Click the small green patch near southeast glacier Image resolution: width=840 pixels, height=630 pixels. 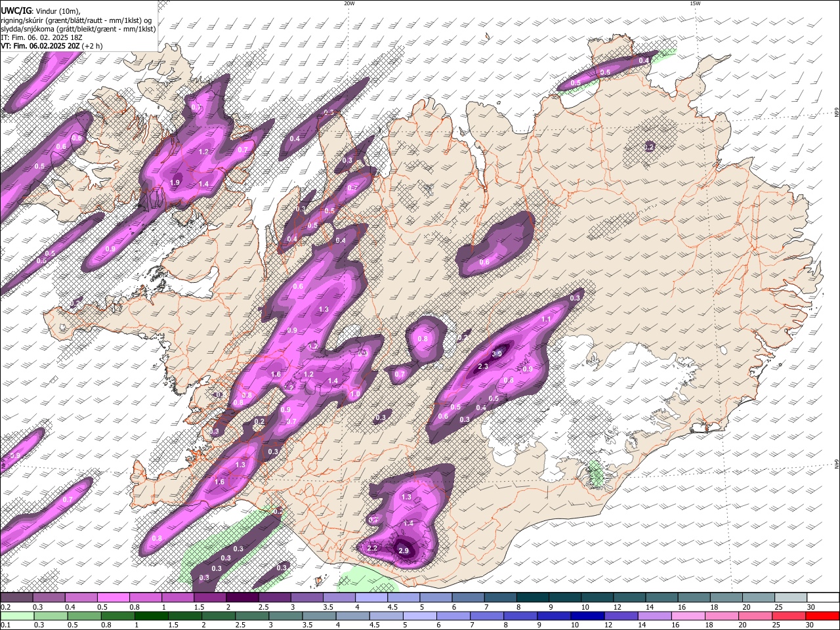[x=595, y=474]
